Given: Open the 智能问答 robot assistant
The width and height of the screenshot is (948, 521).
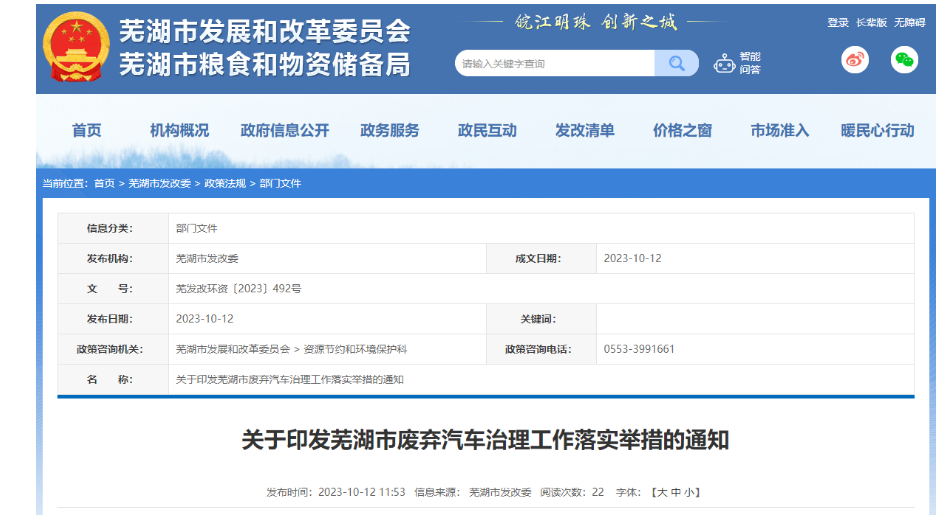Looking at the screenshot, I should (x=737, y=63).
